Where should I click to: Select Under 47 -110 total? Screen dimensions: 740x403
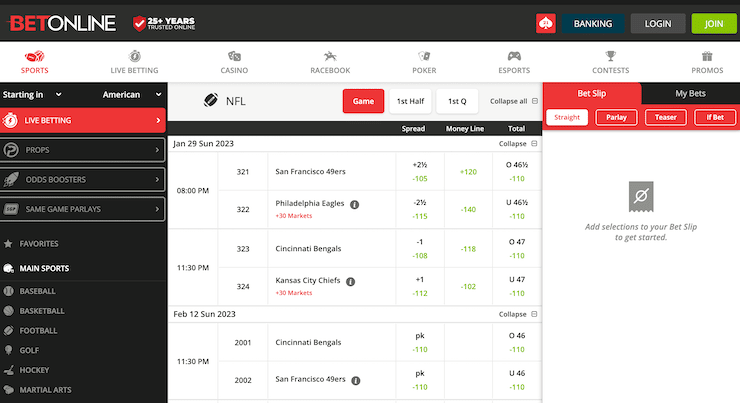(517, 286)
